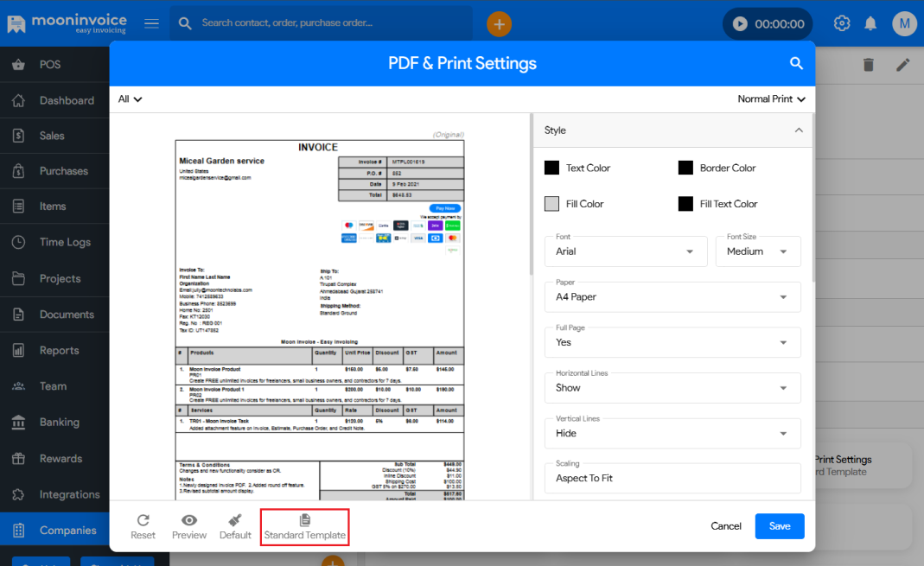Open the Vertical Lines dropdown
Viewport: 924px width, 566px height.
pyautogui.click(x=672, y=433)
